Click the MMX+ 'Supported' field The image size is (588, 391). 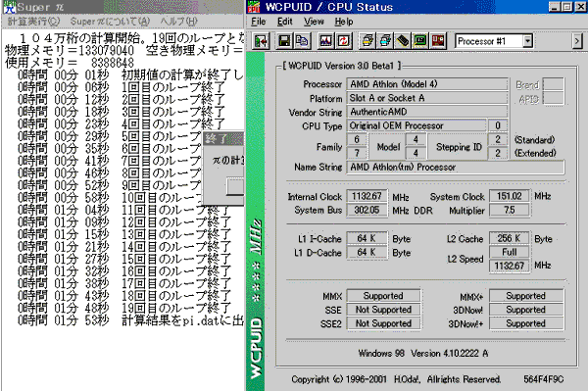point(525,296)
